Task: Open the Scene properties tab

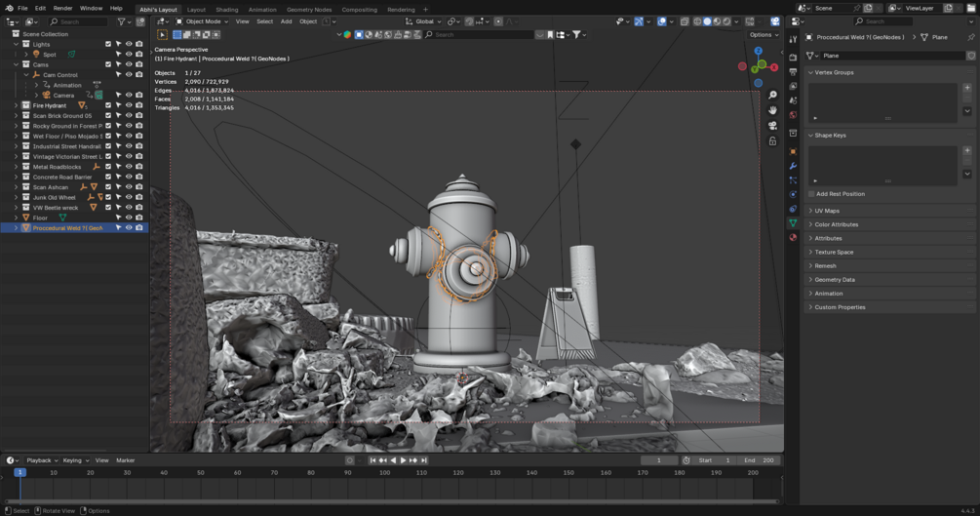Action: [793, 100]
